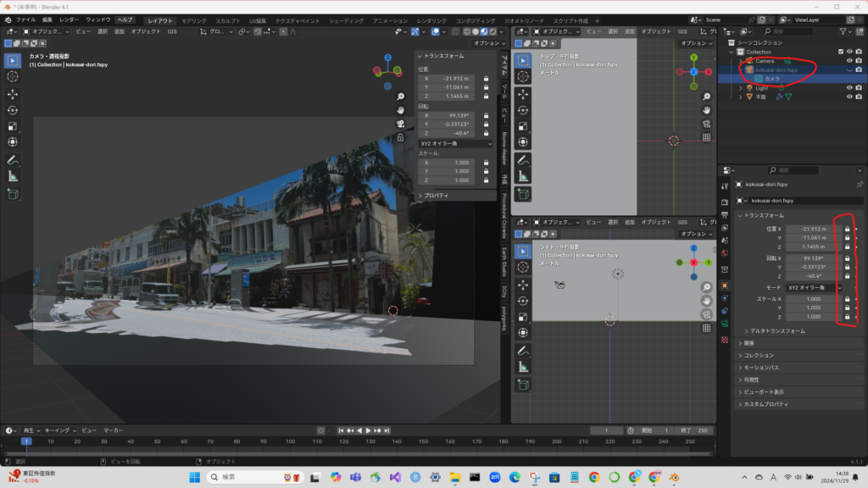Hide the Camera object using its eye icon
Screen dimensions: 868x488
click(x=849, y=61)
